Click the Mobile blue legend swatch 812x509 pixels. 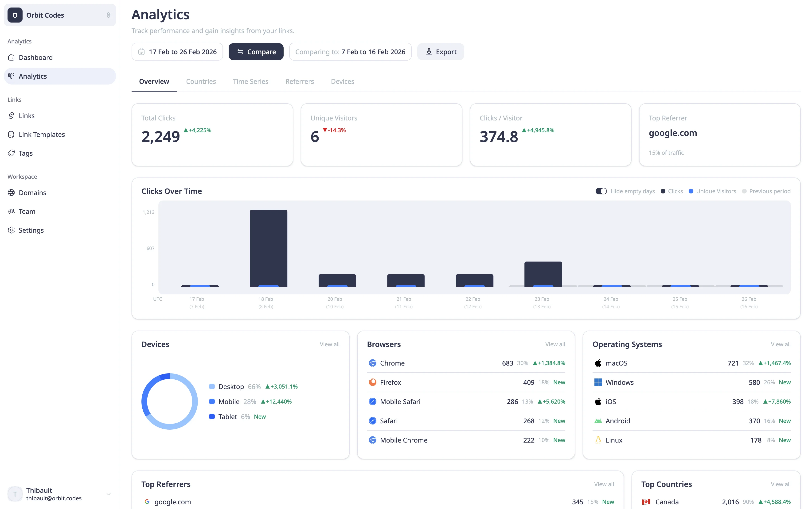[x=212, y=402]
